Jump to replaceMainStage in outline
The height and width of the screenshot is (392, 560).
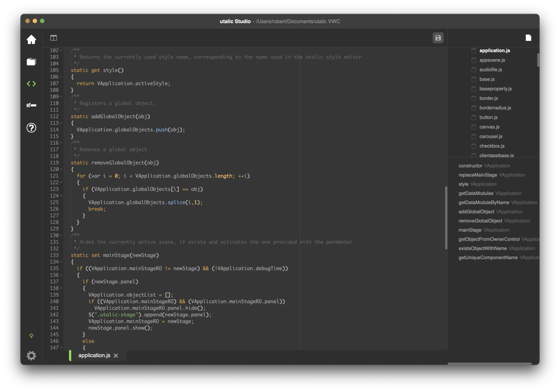point(477,175)
